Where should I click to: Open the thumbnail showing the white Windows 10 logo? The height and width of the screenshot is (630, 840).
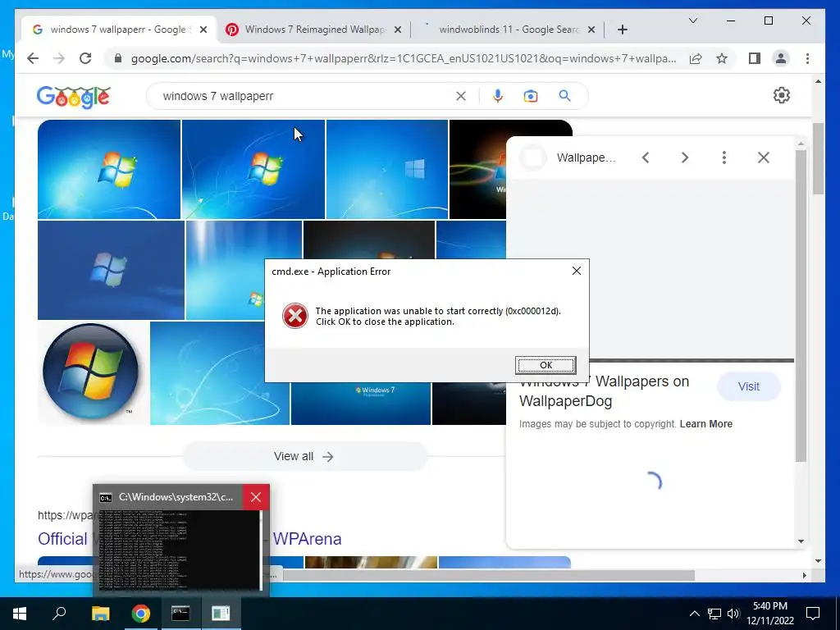coord(387,169)
